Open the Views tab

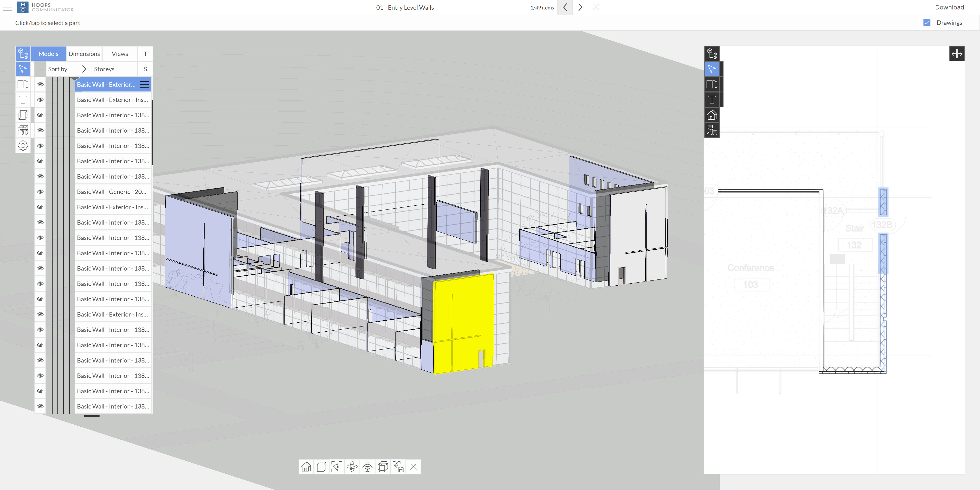(119, 54)
